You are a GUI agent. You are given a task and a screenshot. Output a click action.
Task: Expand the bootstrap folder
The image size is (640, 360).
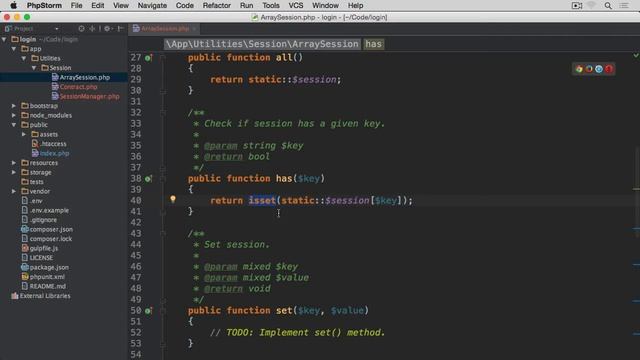[x=14, y=106]
